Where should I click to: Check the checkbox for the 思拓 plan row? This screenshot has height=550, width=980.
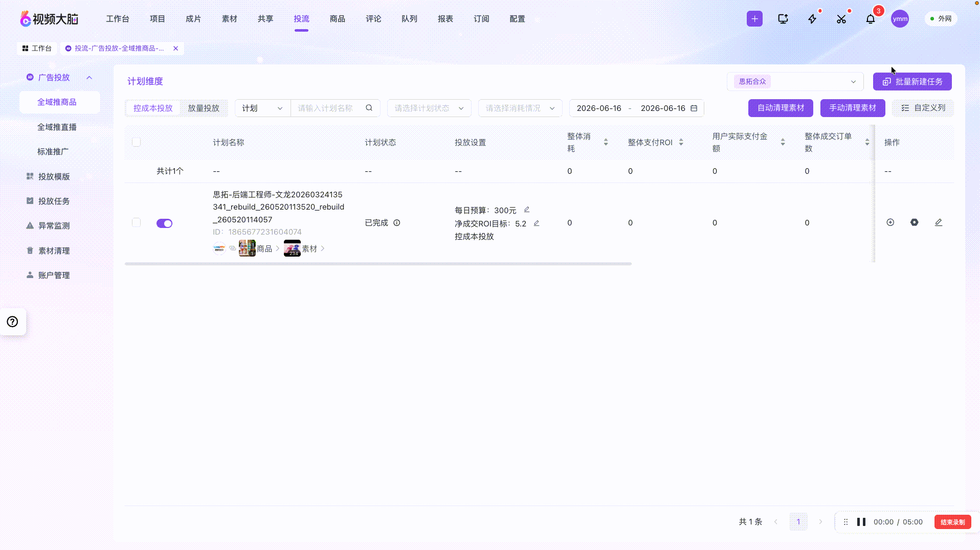tap(136, 222)
